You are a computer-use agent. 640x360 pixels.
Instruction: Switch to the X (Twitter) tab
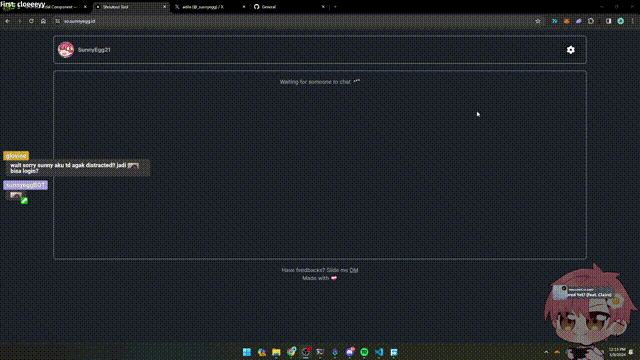click(x=210, y=7)
